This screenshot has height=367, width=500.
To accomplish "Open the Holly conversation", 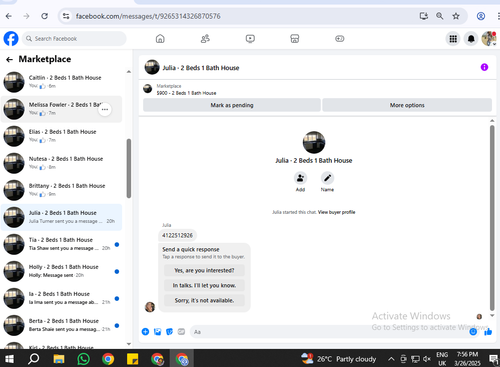I will pos(61,271).
